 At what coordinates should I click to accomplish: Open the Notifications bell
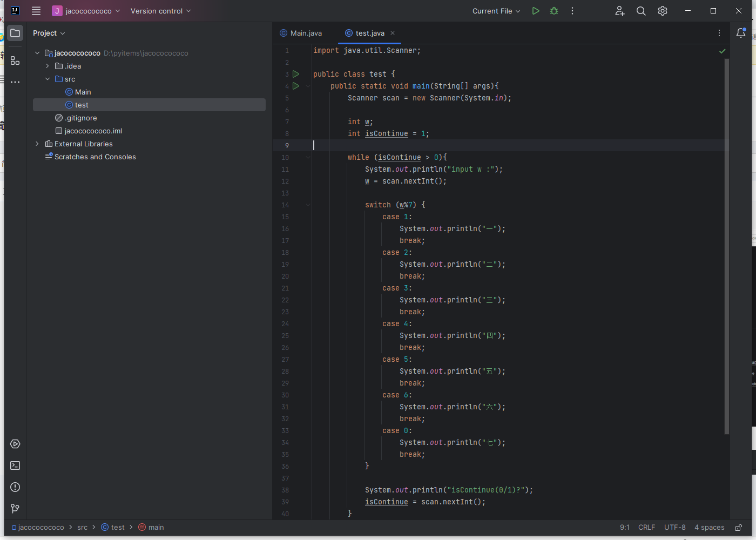tap(741, 33)
